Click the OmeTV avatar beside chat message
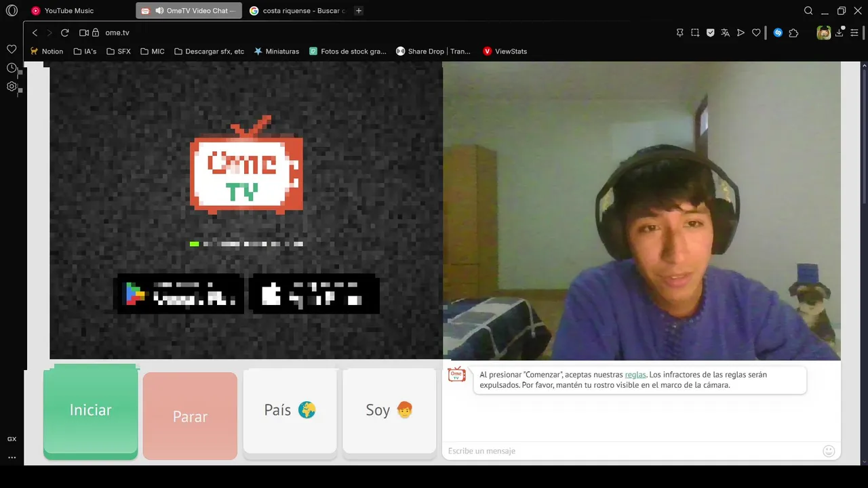 [x=457, y=374]
